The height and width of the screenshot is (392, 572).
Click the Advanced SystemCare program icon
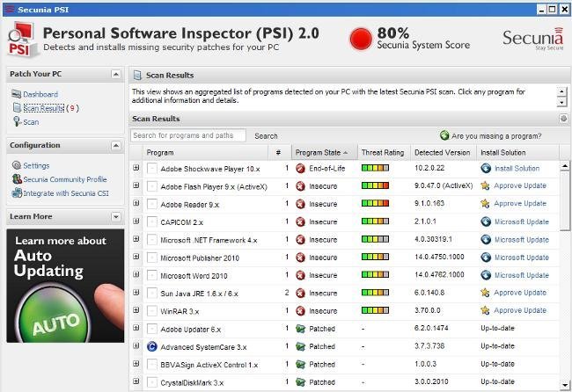tap(151, 346)
